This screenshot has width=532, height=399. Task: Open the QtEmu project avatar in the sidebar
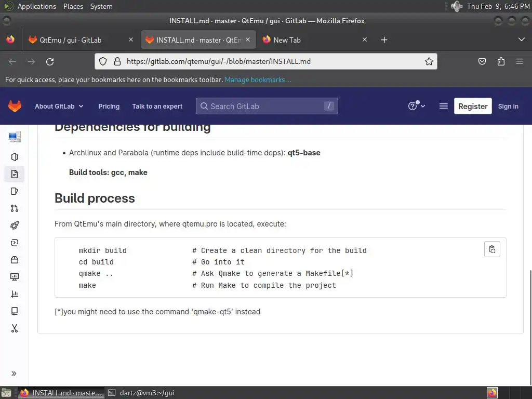14,137
